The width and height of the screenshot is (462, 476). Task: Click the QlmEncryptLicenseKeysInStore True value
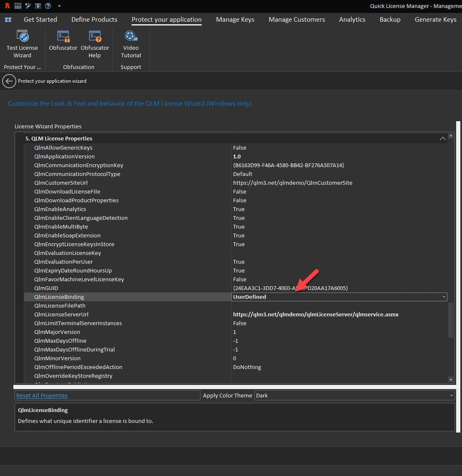pos(239,244)
